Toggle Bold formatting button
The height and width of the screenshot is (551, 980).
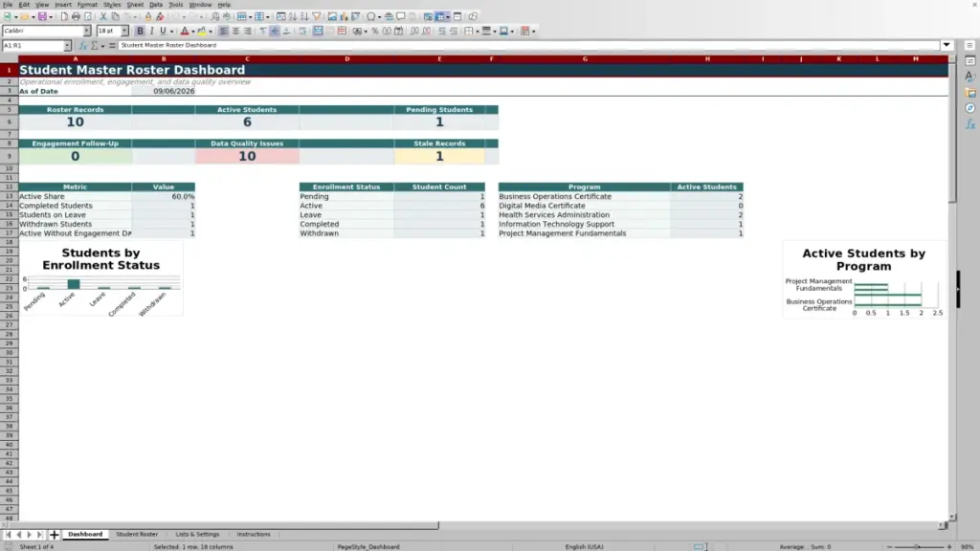pyautogui.click(x=140, y=31)
